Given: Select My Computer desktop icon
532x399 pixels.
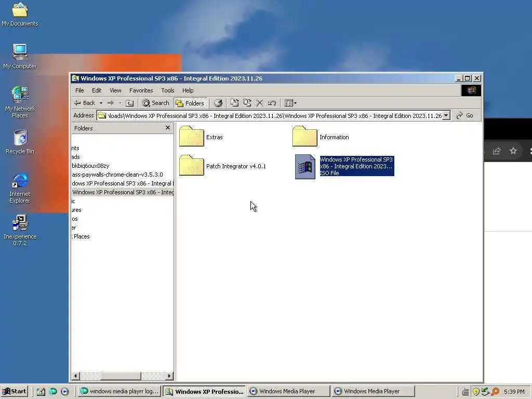Looking at the screenshot, I should point(20,57).
